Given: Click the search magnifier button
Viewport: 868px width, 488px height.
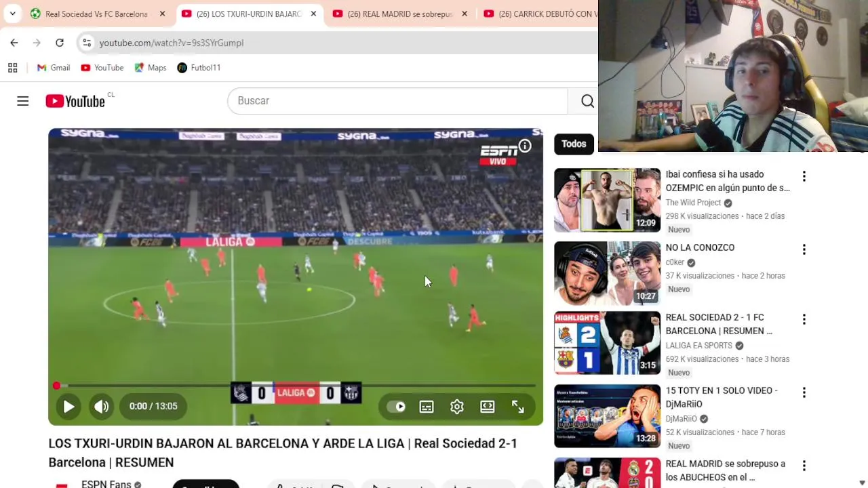Looking at the screenshot, I should pos(587,101).
